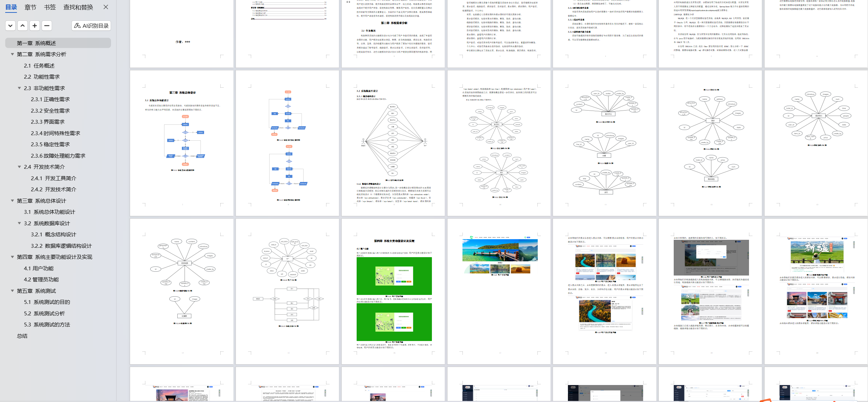Navigate to 2.3.2 安全性需求
This screenshot has height=402, width=868.
coord(50,111)
